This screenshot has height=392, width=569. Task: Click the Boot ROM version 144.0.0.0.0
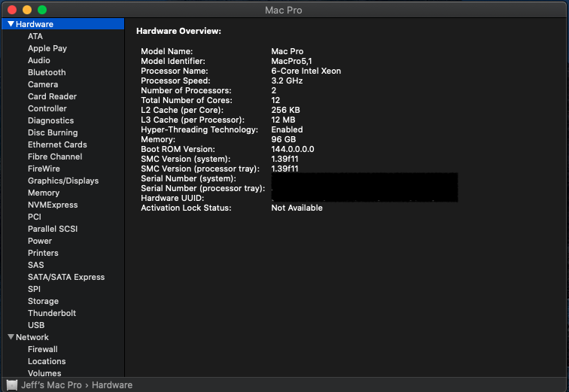tap(293, 149)
